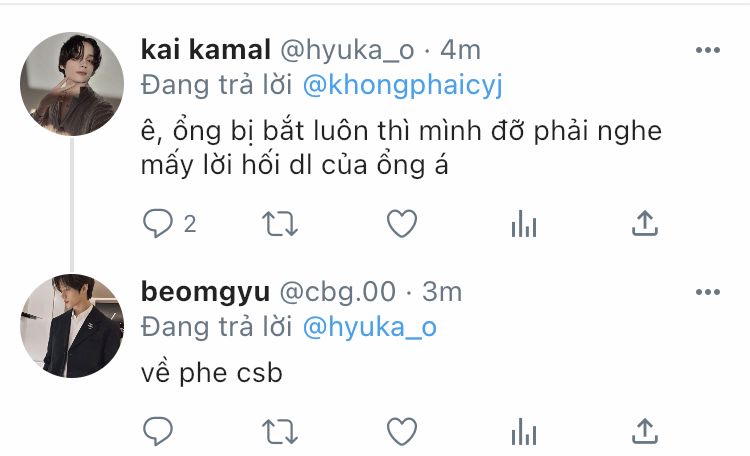Open the tweet via 4m timestamp
Viewport: 750px width, 456px height.
(460, 50)
